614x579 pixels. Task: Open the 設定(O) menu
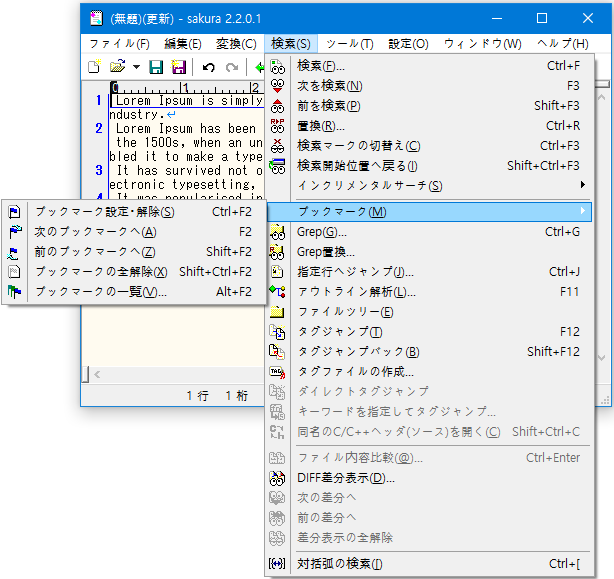[x=408, y=44]
